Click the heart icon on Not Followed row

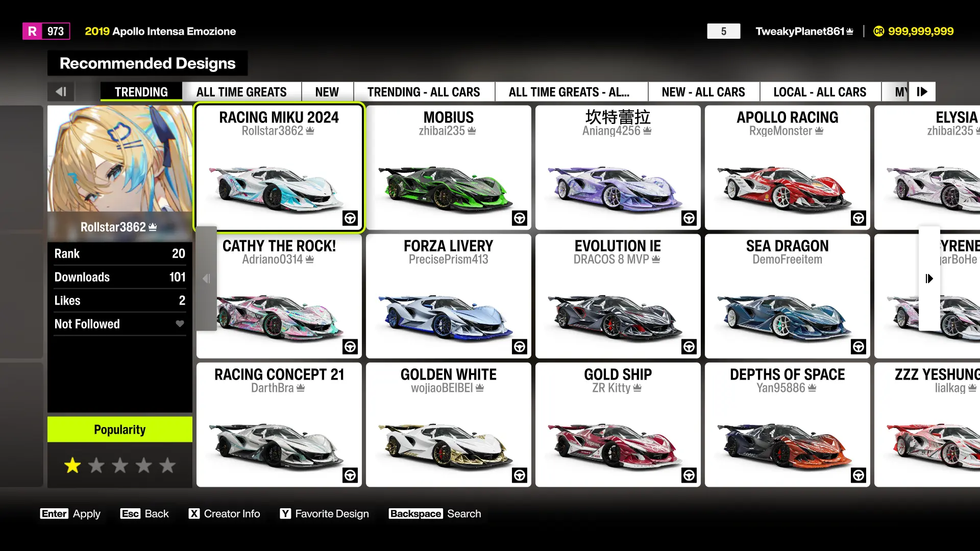click(x=180, y=324)
